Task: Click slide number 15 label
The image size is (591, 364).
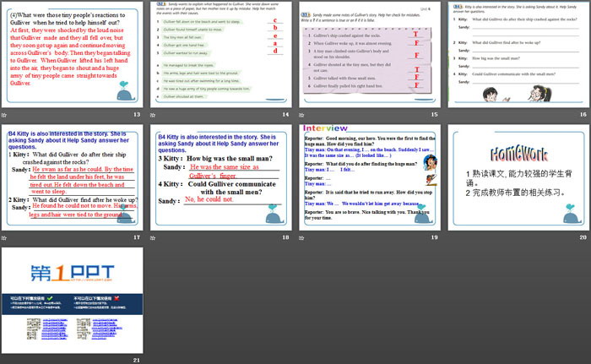Action: (x=435, y=114)
